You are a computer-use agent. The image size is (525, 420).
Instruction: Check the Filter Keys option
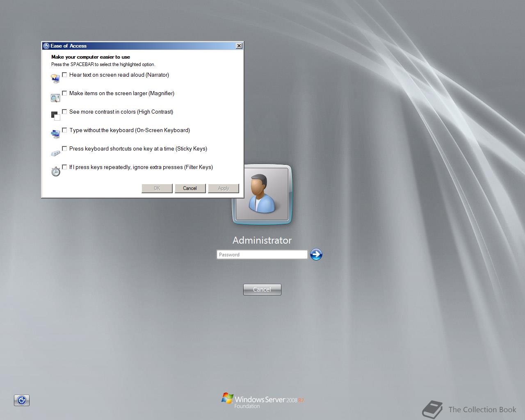point(64,167)
